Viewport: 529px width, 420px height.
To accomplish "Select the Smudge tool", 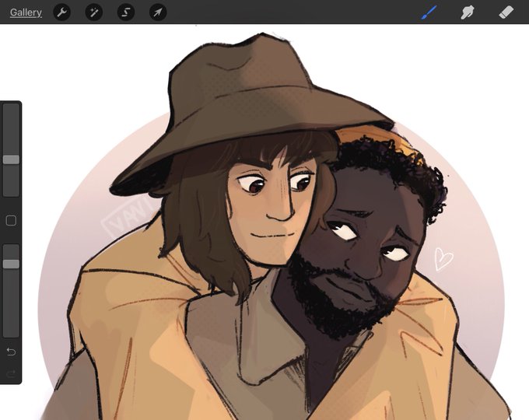I will (x=468, y=12).
